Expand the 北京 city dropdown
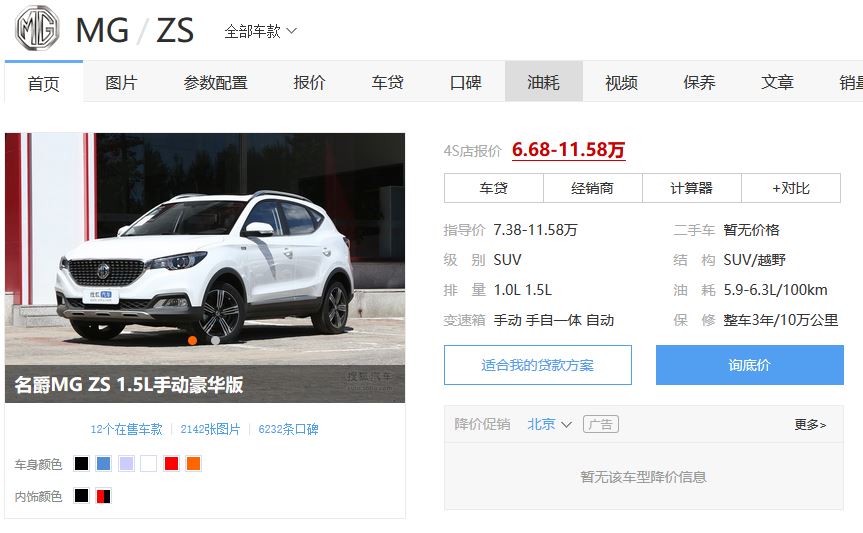Image resolution: width=863 pixels, height=533 pixels. coord(550,425)
